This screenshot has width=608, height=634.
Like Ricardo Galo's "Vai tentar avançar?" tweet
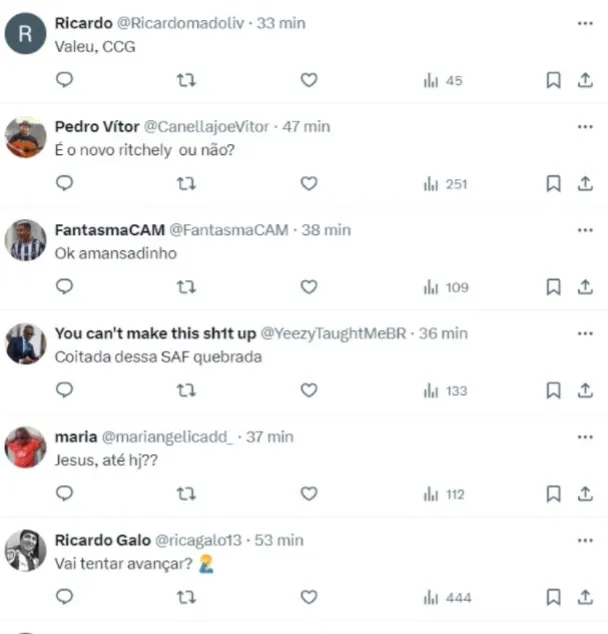309,598
